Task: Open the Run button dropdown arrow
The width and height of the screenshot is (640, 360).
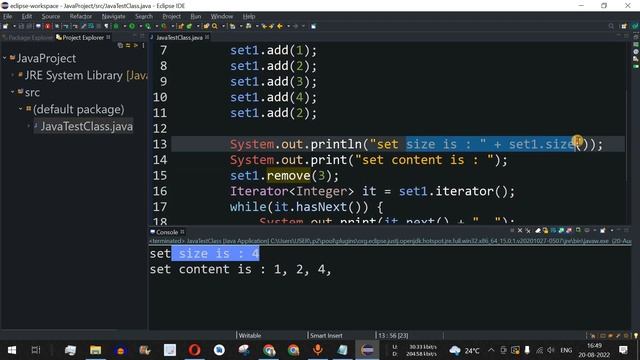Action: [x=140, y=26]
